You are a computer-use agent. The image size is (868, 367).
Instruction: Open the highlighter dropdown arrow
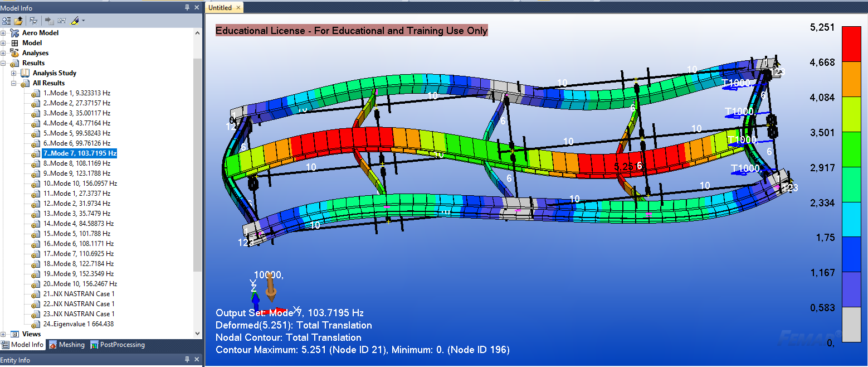click(x=84, y=21)
